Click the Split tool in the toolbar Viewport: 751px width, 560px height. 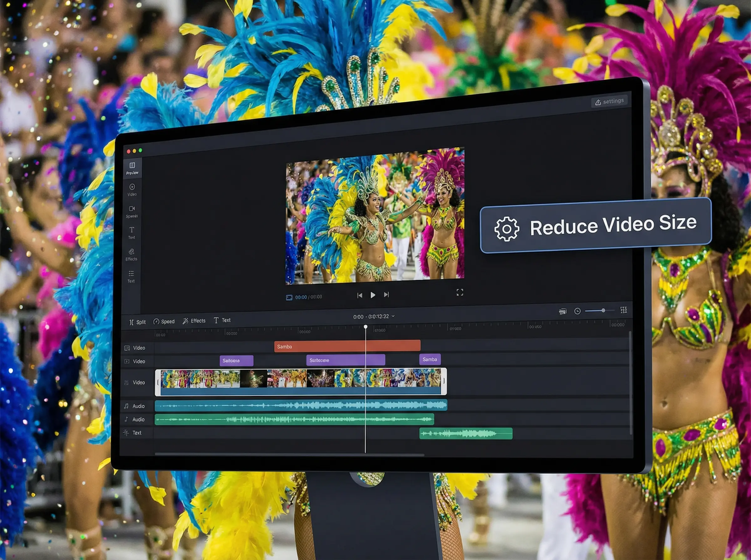pos(137,321)
